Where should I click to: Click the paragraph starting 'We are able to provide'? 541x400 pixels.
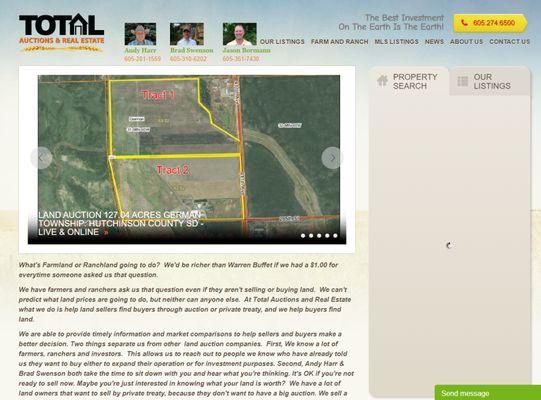[x=186, y=364]
